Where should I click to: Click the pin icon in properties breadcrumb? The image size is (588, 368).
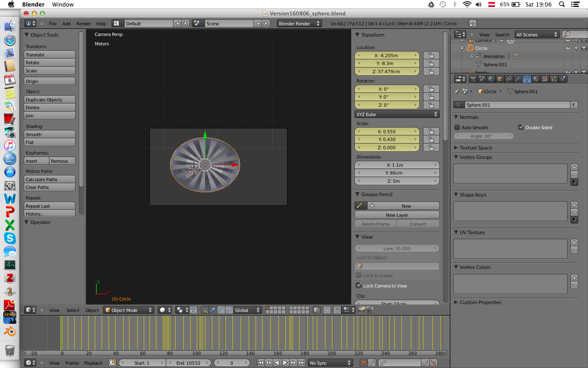[457, 92]
